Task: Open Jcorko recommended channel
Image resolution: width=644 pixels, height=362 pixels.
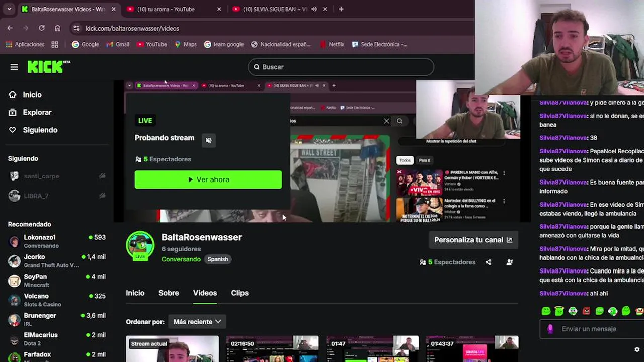Action: 57,261
